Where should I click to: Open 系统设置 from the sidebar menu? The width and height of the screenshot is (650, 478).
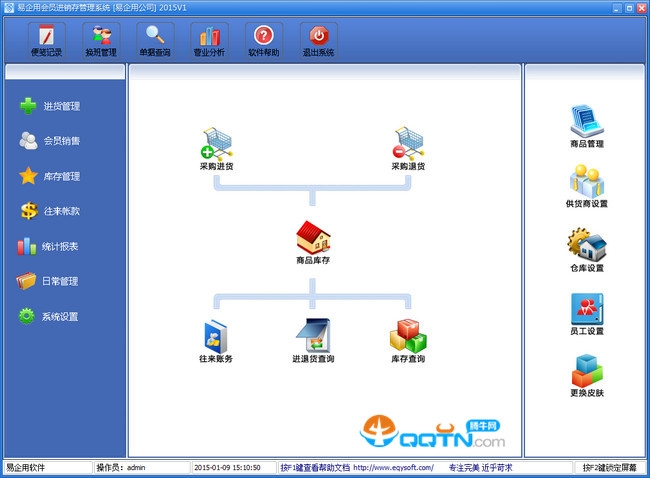click(x=60, y=316)
